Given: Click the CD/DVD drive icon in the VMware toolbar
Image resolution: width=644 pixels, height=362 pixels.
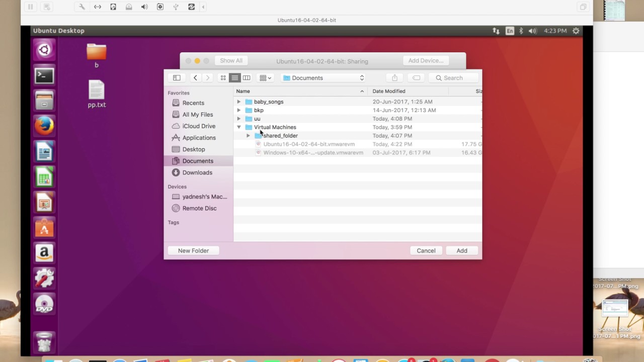Looking at the screenshot, I should (129, 7).
